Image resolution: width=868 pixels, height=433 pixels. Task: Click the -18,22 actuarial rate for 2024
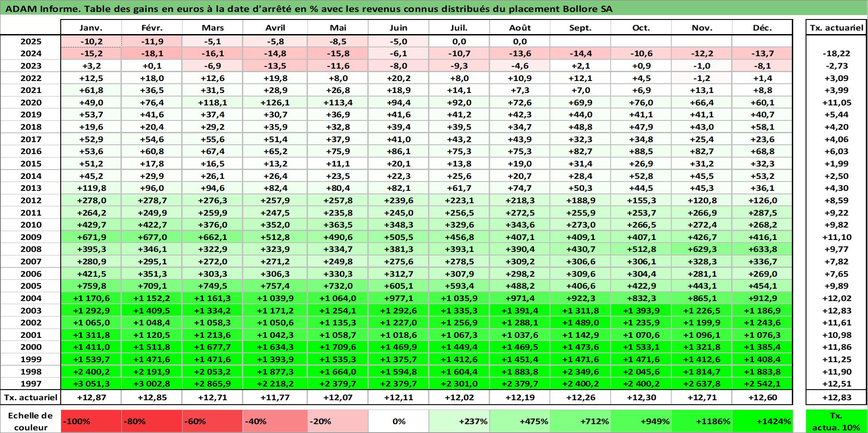[836, 54]
